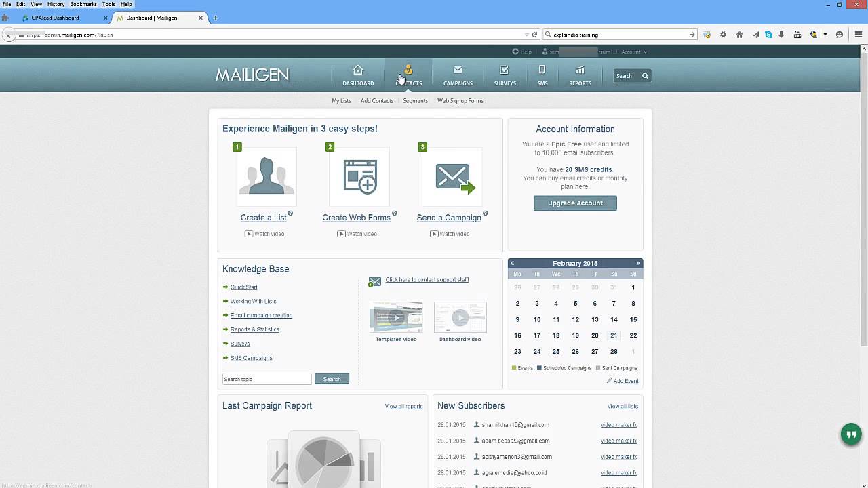
Task: Open Email campaign creation link
Action: point(261,315)
